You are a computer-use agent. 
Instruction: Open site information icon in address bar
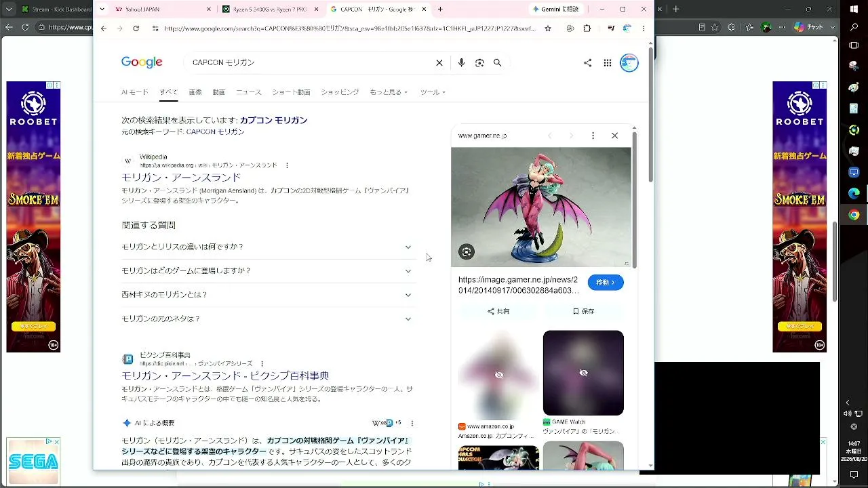tap(155, 28)
